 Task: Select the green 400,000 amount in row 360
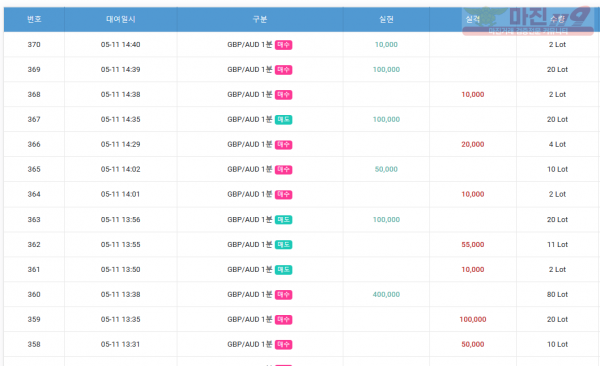(x=386, y=294)
